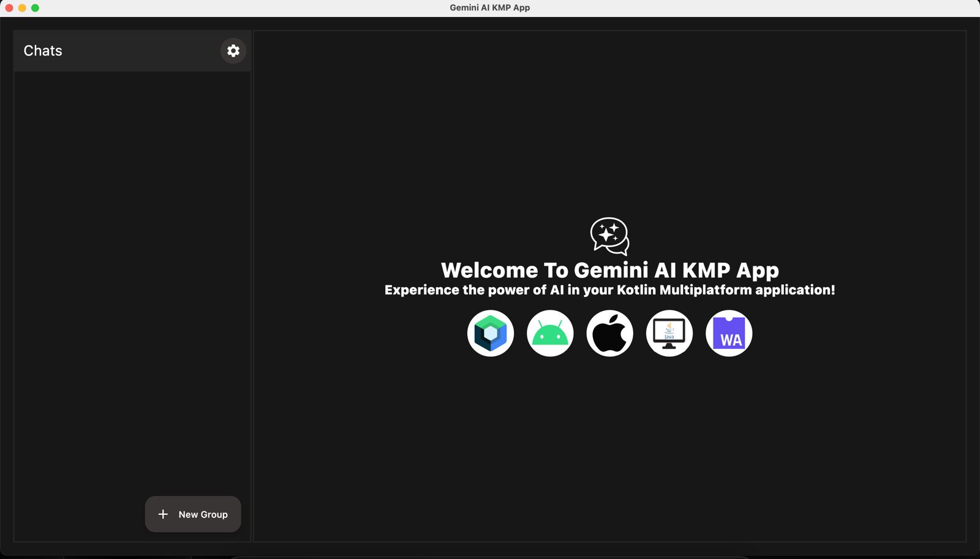Click the WebAssembly WA icon

729,333
